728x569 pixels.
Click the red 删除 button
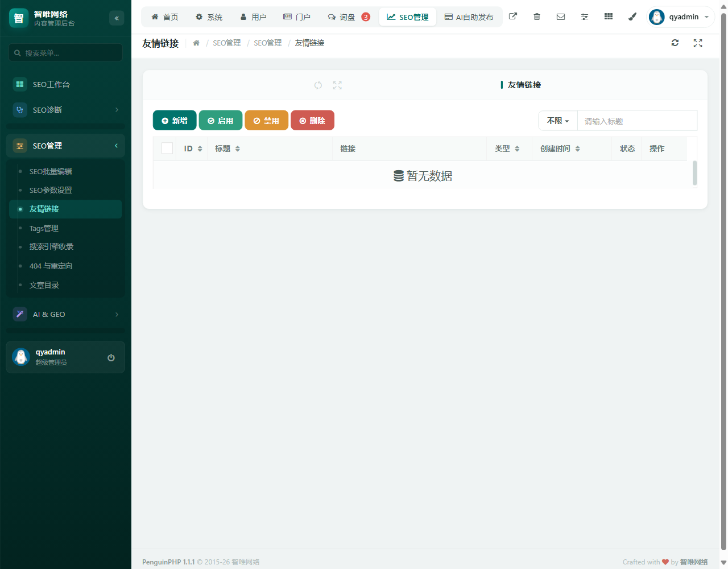point(312,121)
